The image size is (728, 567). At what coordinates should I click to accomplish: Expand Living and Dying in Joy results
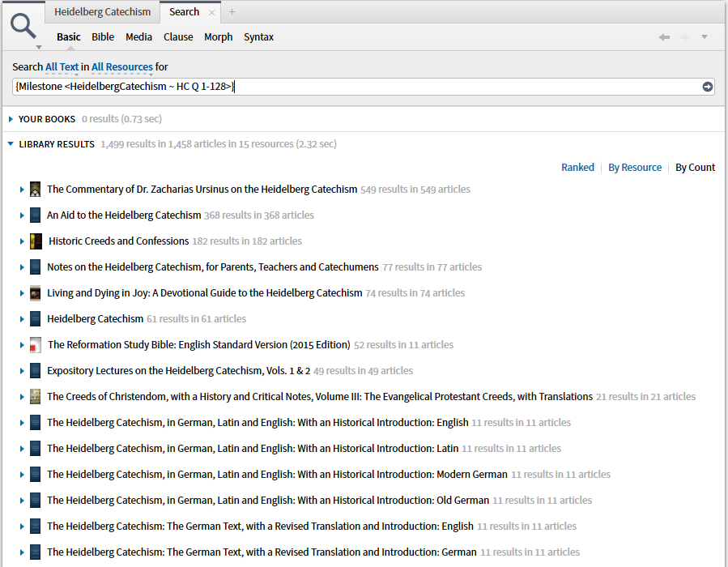coord(22,293)
